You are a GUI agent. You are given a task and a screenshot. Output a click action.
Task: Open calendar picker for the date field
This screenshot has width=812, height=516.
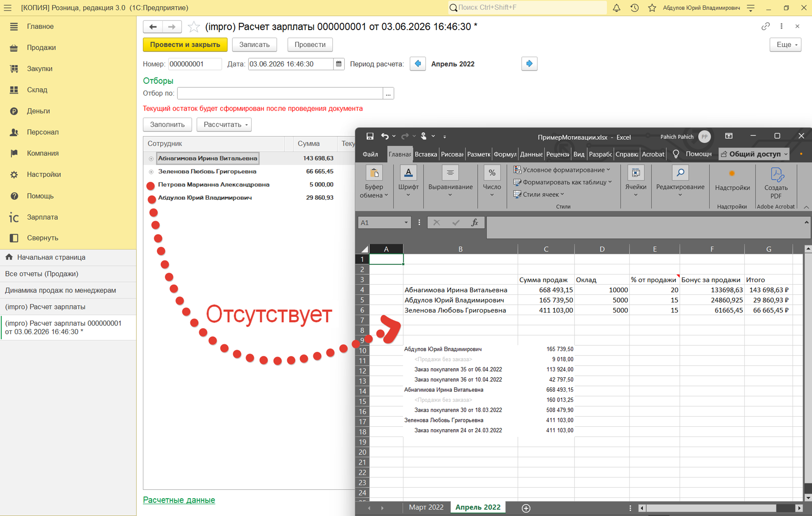point(339,64)
